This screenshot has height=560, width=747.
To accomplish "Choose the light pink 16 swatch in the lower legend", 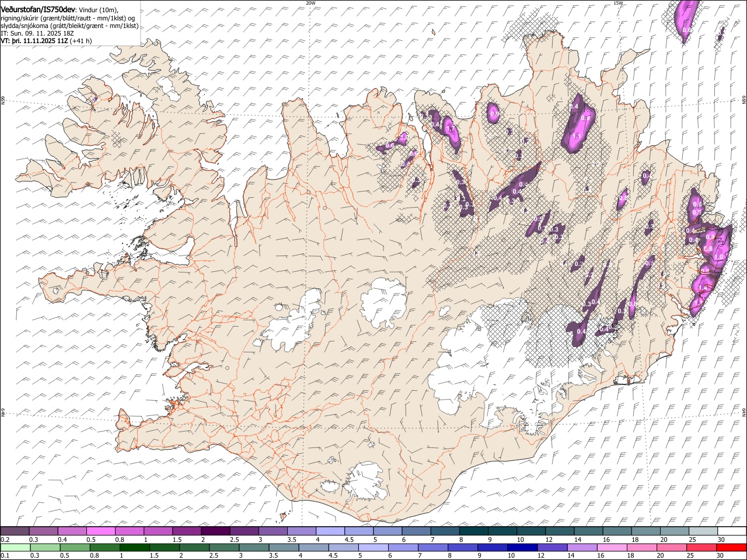I will 611,548.
